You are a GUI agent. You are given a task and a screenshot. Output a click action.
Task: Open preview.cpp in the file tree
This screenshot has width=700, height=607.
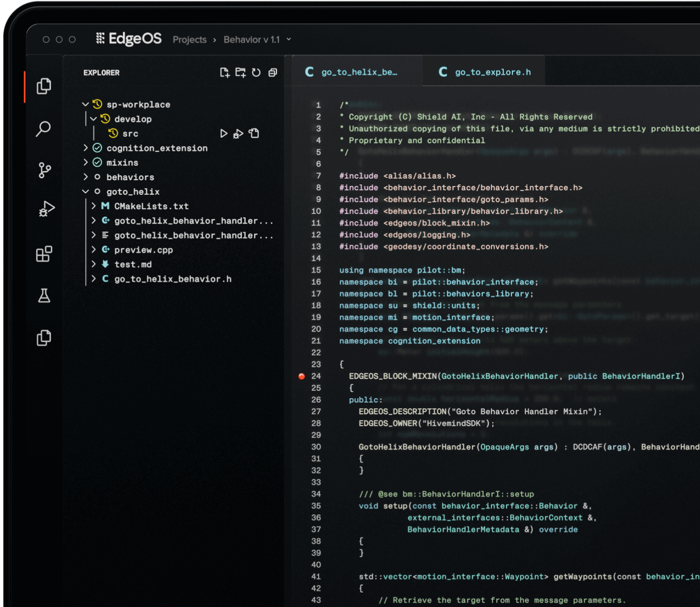pyautogui.click(x=143, y=250)
